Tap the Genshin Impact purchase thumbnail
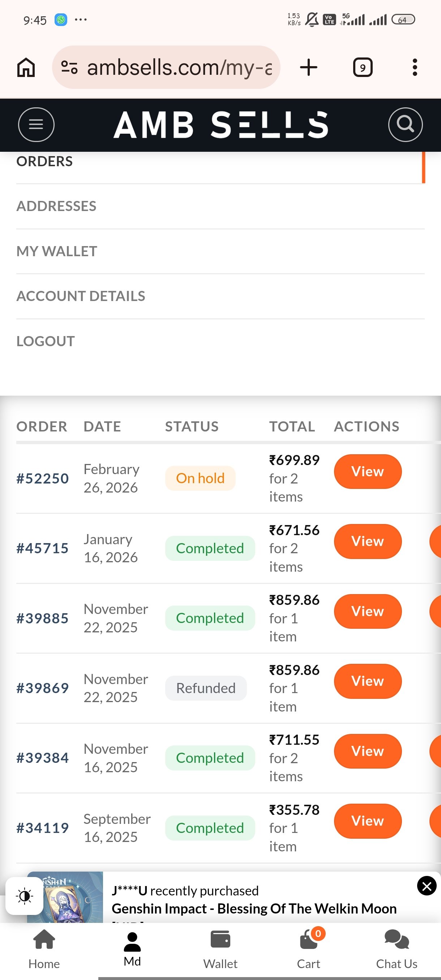This screenshot has height=980, width=441. (65, 898)
